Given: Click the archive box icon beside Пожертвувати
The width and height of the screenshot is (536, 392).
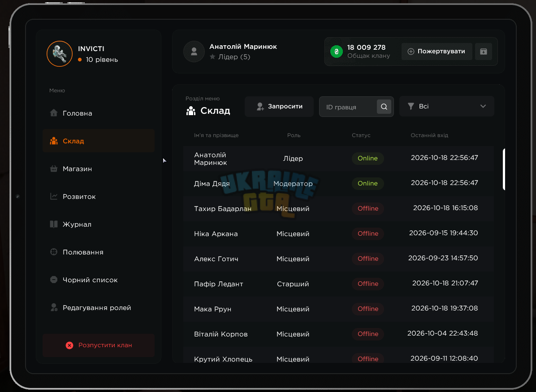Looking at the screenshot, I should pos(484,52).
